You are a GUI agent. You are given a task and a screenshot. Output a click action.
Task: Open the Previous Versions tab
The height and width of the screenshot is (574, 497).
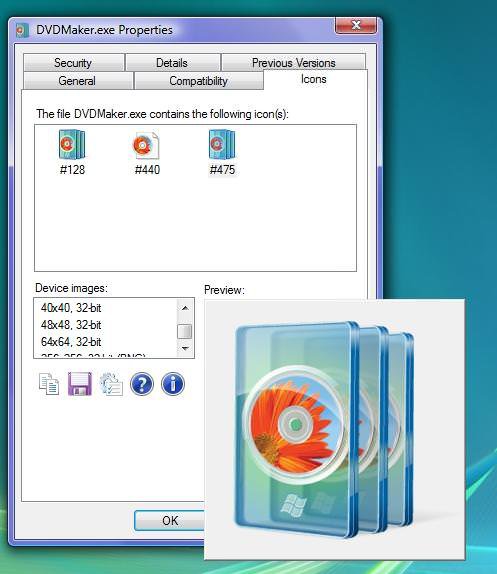294,63
